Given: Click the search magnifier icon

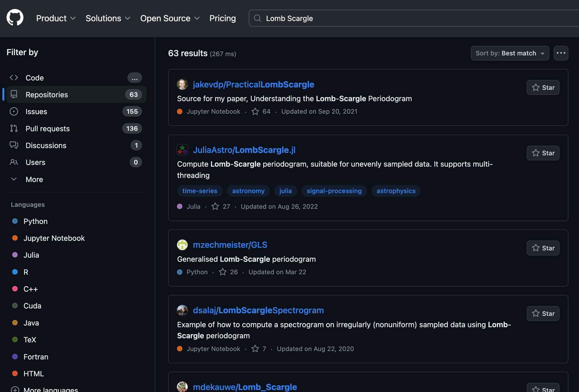Looking at the screenshot, I should (257, 18).
